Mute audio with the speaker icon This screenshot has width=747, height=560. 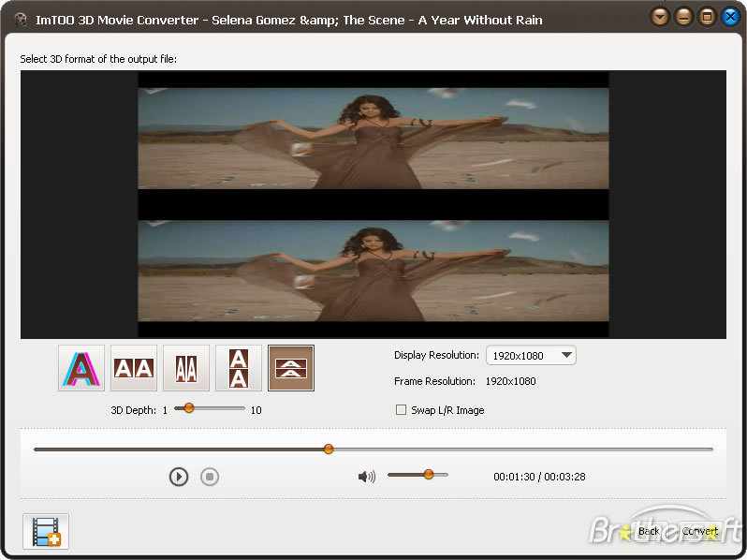tap(366, 476)
